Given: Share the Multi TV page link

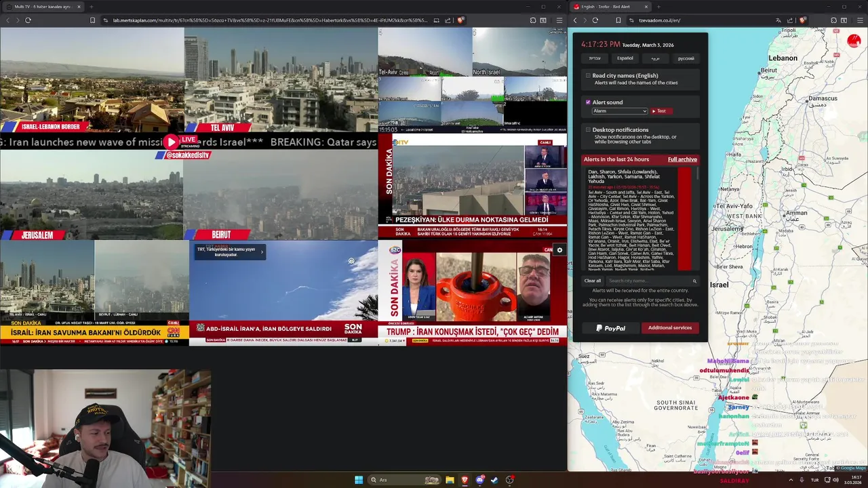Looking at the screenshot, I should (448, 20).
